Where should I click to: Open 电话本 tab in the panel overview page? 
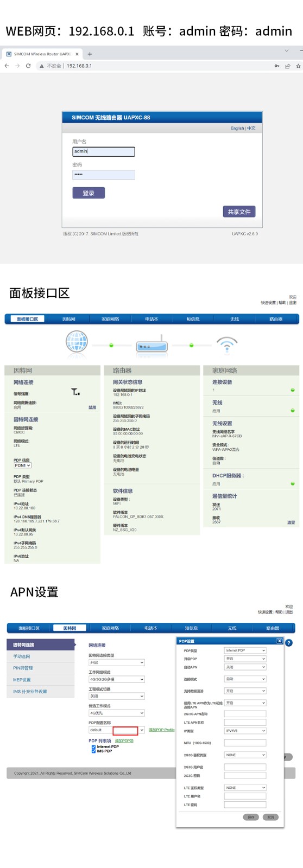151,319
